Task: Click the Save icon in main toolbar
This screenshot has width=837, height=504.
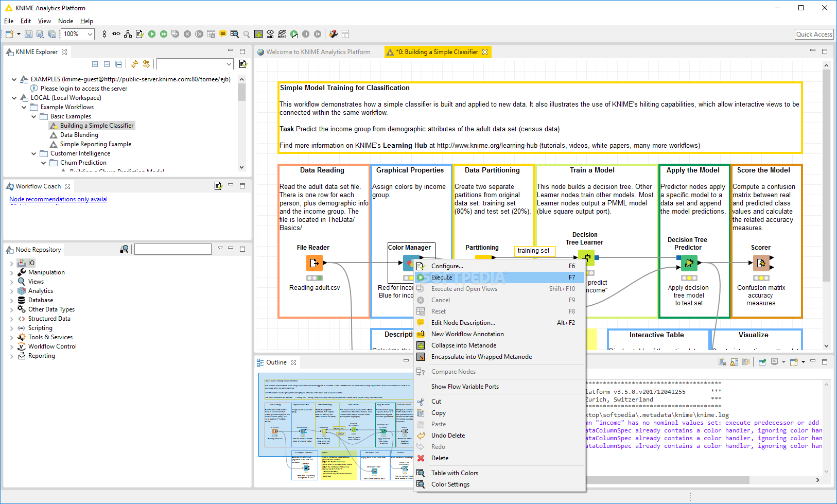Action: tap(28, 34)
